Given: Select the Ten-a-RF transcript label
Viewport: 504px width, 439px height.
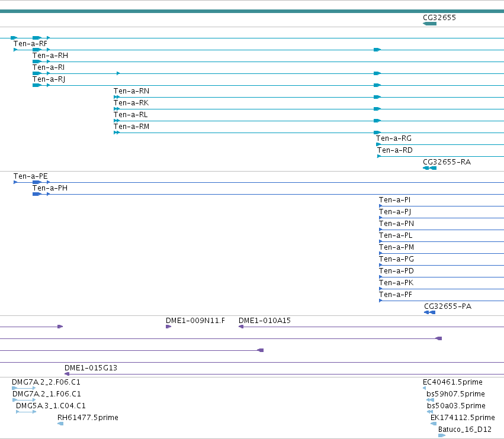Looking at the screenshot, I should [30, 44].
